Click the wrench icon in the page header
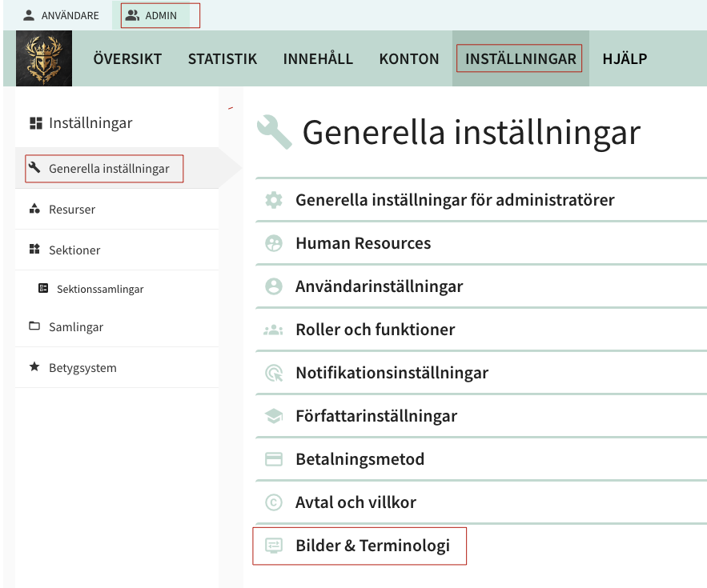 point(275,133)
